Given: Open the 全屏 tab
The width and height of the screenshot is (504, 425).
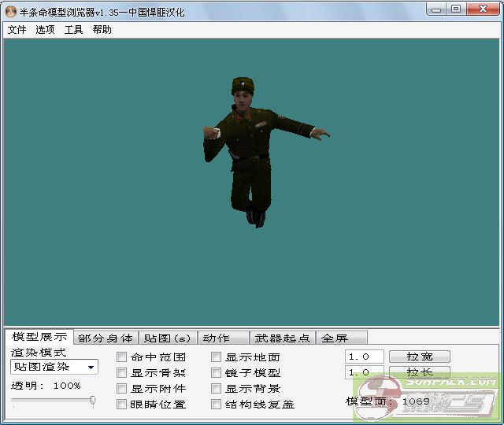Looking at the screenshot, I should pyautogui.click(x=335, y=338).
